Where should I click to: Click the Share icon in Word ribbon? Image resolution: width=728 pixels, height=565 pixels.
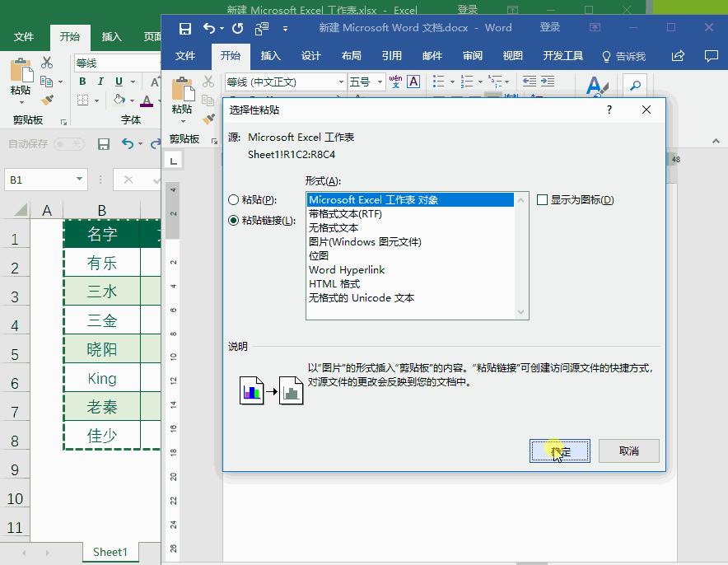(x=678, y=56)
